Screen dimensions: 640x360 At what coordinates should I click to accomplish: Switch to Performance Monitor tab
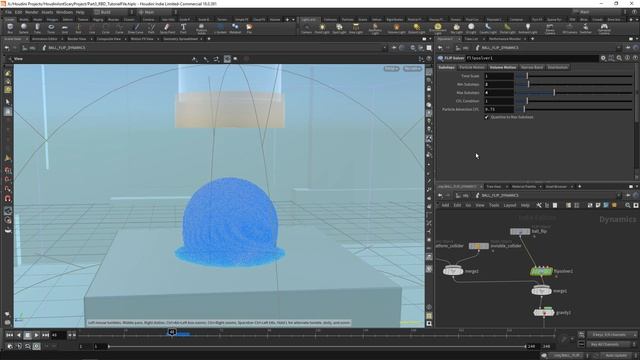click(504, 39)
